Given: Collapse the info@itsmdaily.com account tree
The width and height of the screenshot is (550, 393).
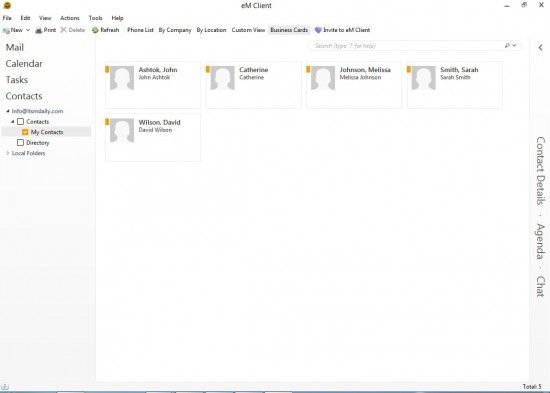Looking at the screenshot, I should (8, 111).
